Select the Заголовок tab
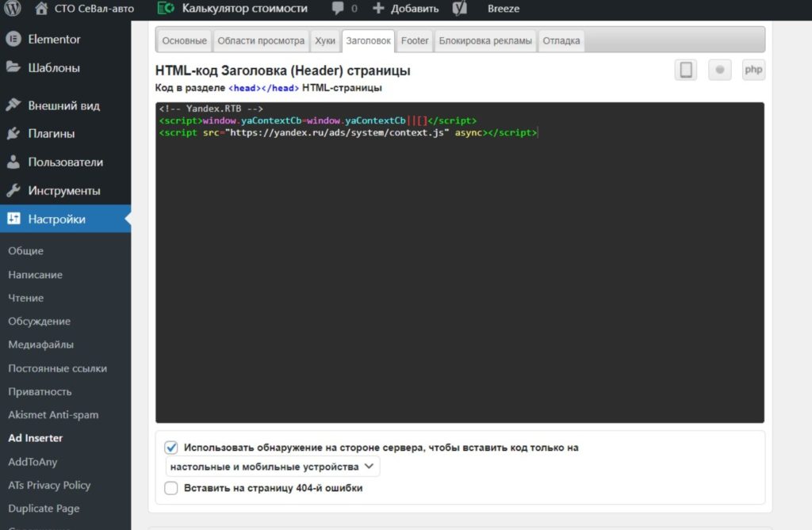 [x=368, y=41]
